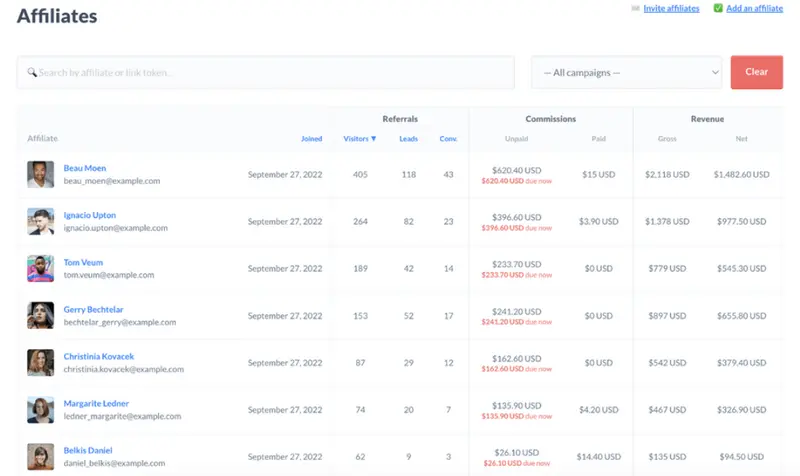
Task: Sort table by Conv. column
Action: [x=448, y=139]
